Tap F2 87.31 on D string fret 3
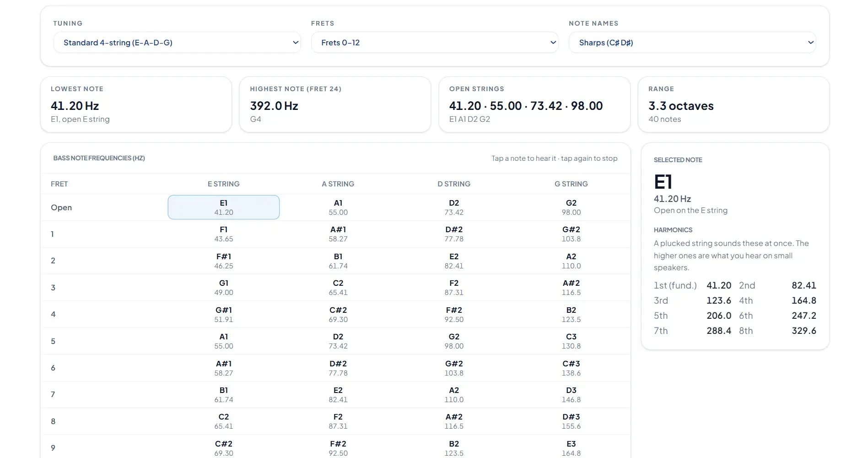This screenshot has width=868, height=458. point(454,288)
